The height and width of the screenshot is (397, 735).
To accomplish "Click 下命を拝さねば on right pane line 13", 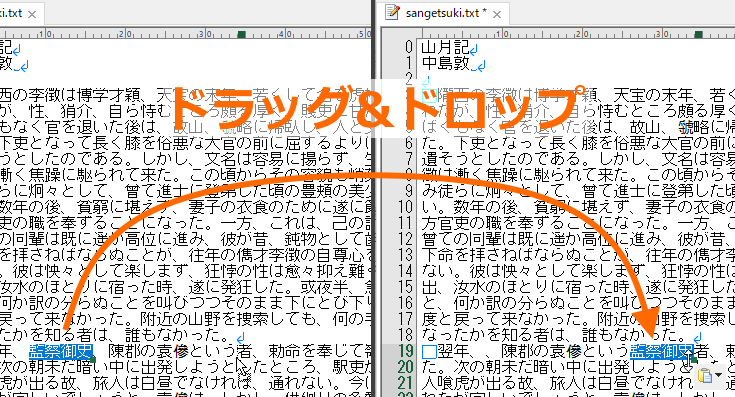I will (477, 255).
